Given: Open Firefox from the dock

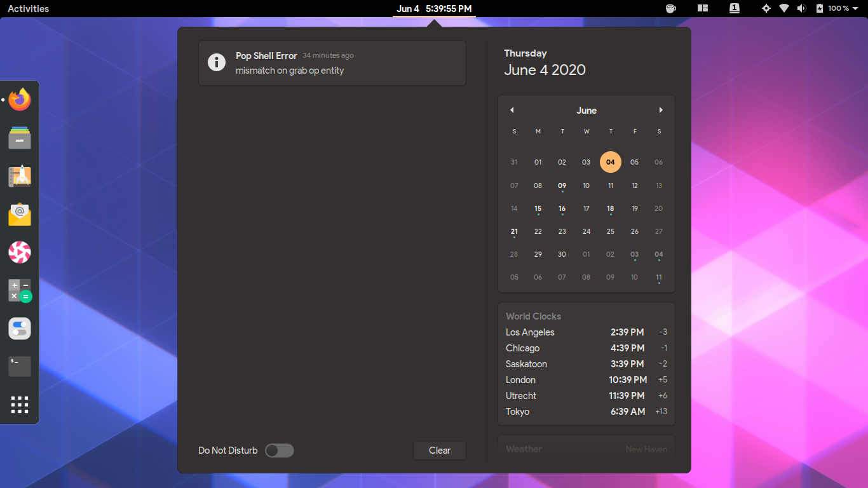Looking at the screenshot, I should coord(20,100).
